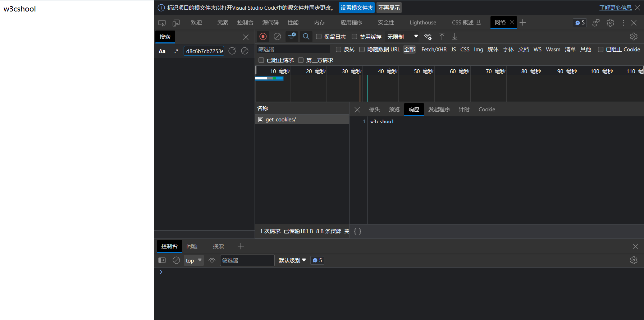Clear the network log icon
This screenshot has width=644, height=320.
[x=277, y=36]
